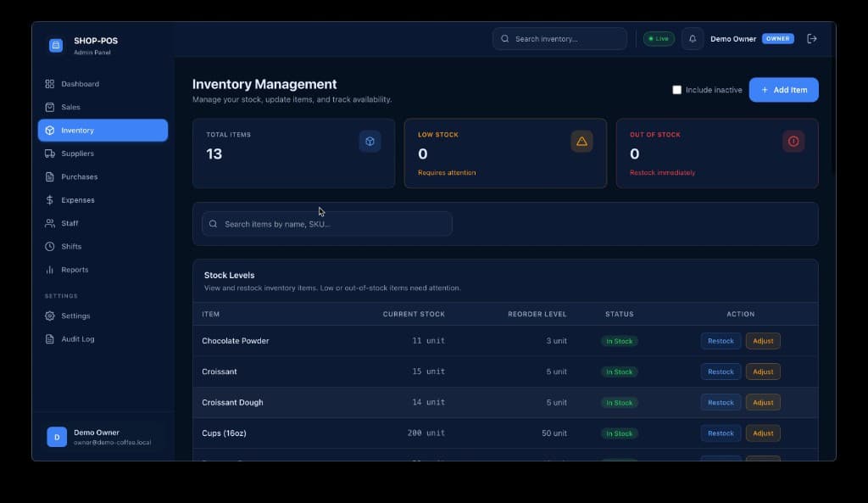Click the Sales bag icon
Viewport: 868px width, 503px height.
(x=50, y=107)
